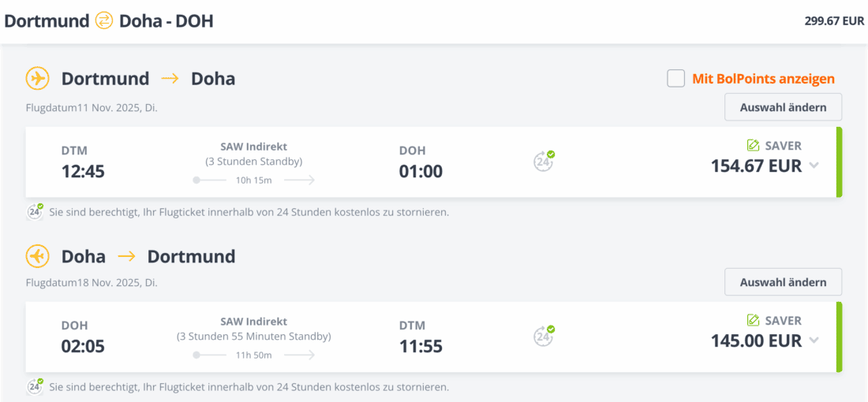Click the 10h 15m flight duration line

coord(254,181)
